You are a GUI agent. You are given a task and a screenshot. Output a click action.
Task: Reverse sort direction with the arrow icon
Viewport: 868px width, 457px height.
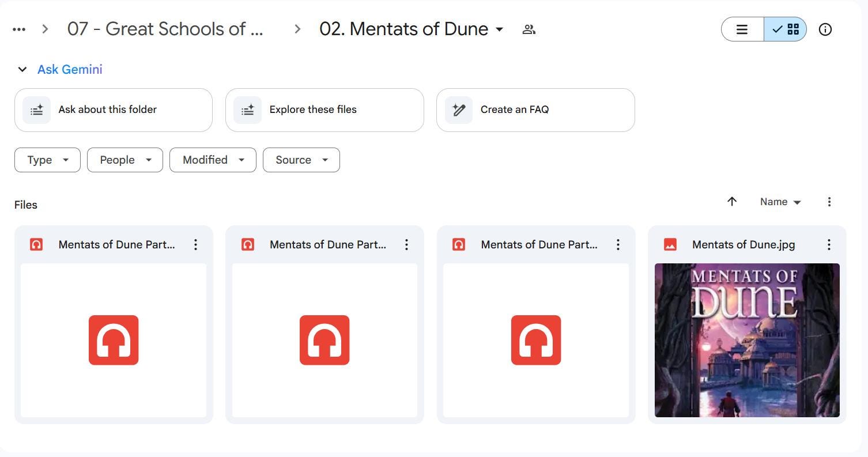point(732,202)
